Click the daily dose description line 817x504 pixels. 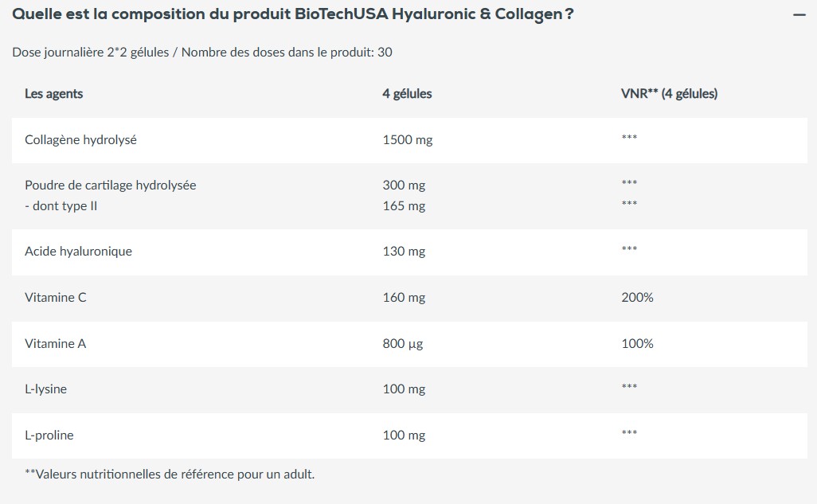point(201,53)
